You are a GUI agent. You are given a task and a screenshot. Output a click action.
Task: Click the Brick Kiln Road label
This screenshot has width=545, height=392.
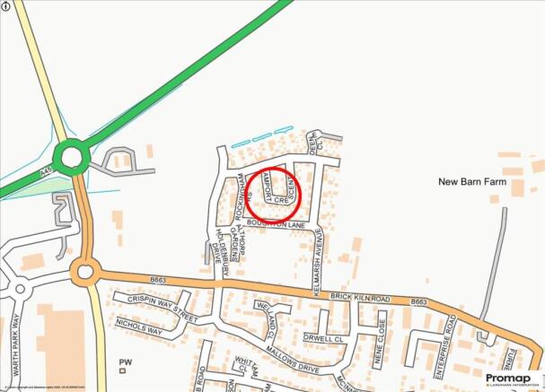coord(360,298)
